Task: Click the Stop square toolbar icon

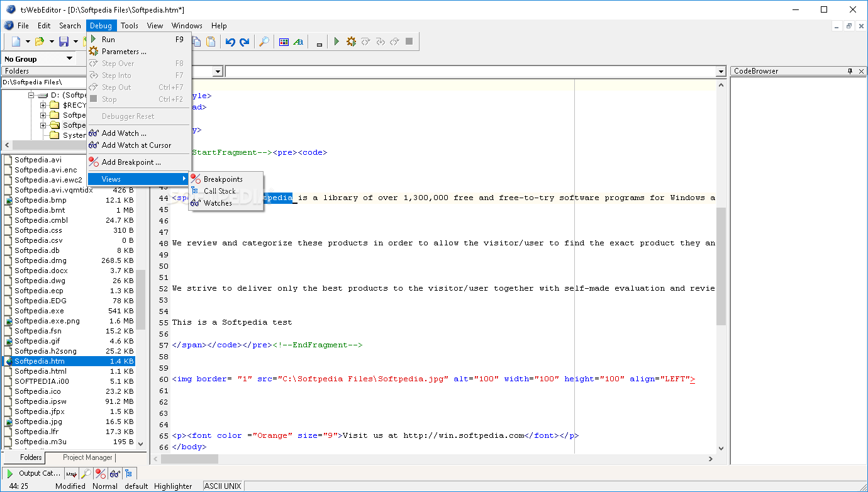Action: coord(409,42)
